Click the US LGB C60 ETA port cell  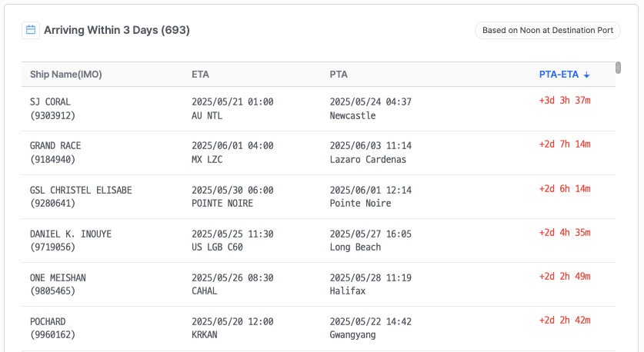pos(217,247)
